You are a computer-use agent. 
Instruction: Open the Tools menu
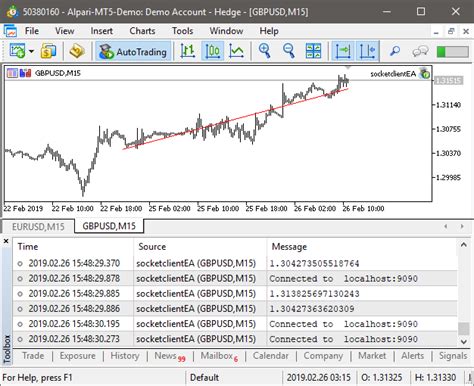pyautogui.click(x=183, y=31)
